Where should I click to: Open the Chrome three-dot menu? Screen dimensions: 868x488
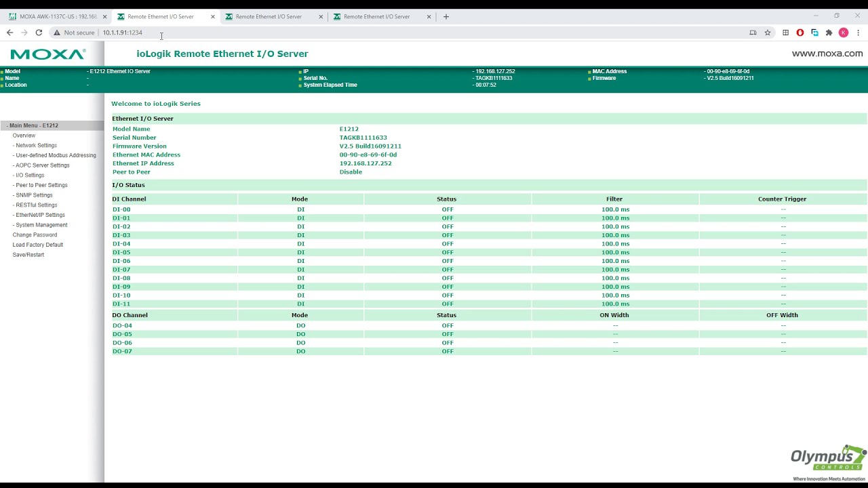pyautogui.click(x=858, y=33)
